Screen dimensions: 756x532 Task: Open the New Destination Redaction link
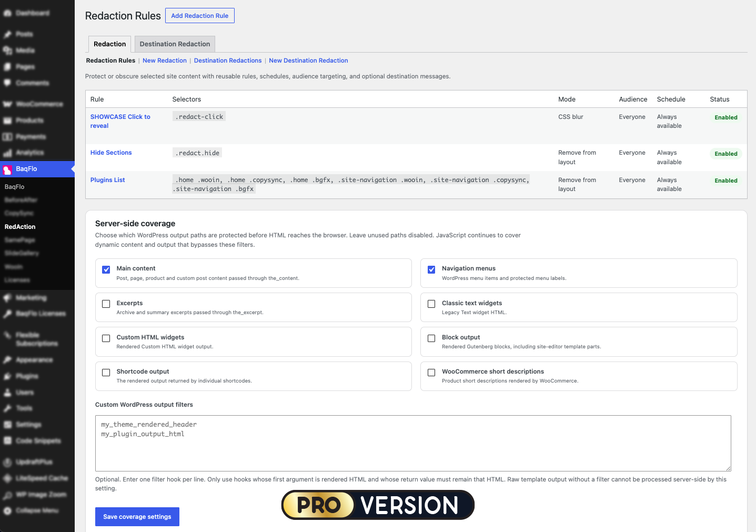(x=308, y=61)
